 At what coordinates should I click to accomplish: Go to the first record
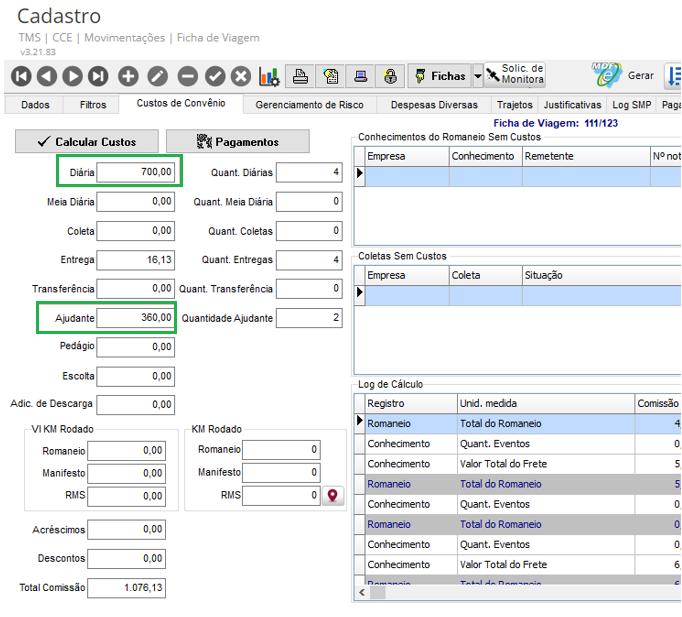(x=21, y=76)
